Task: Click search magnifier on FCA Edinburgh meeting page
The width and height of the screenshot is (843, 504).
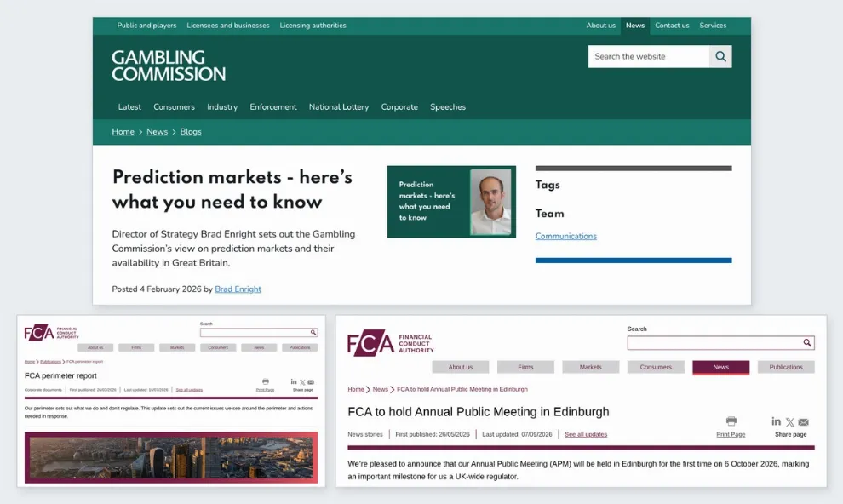Action: (807, 343)
